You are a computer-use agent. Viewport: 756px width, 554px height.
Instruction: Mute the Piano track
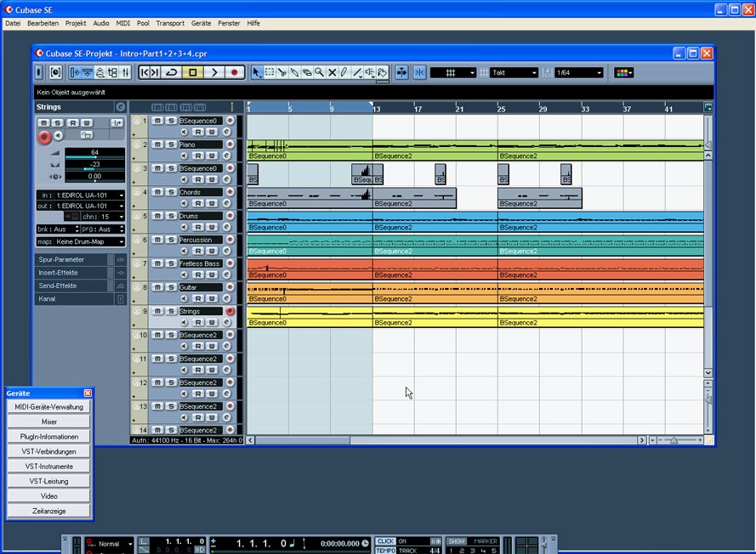157,144
